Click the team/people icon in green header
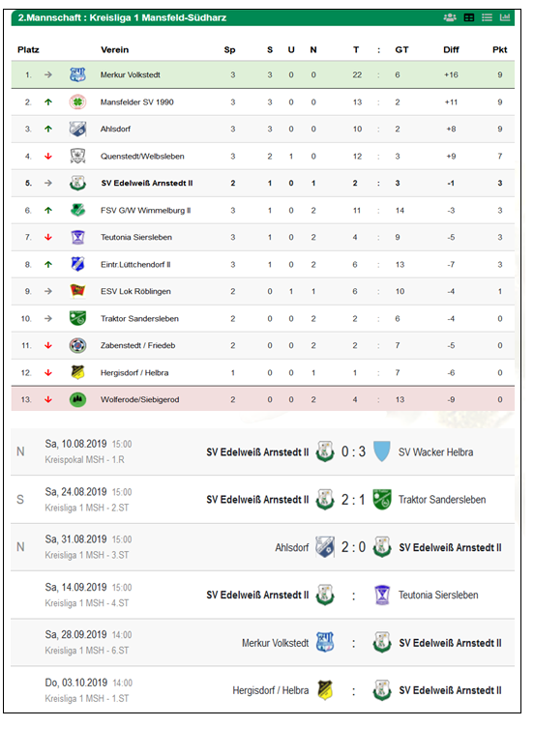Image resolution: width=534 pixels, height=756 pixels. point(450,17)
